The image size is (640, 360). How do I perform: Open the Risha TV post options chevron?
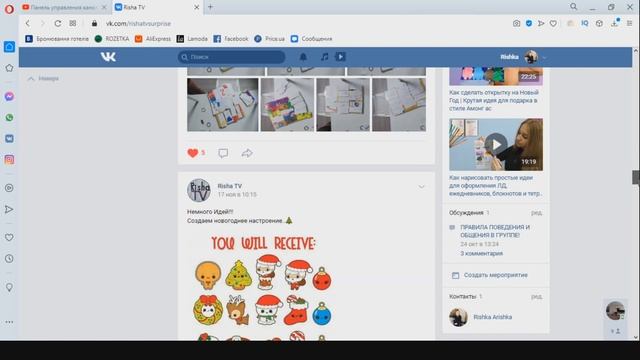421,187
